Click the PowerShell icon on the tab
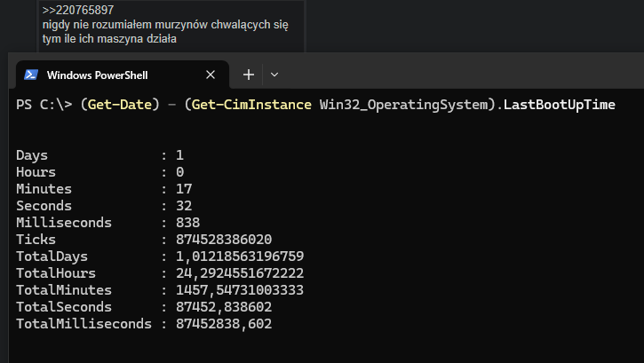This screenshot has height=363, width=644. (31, 75)
